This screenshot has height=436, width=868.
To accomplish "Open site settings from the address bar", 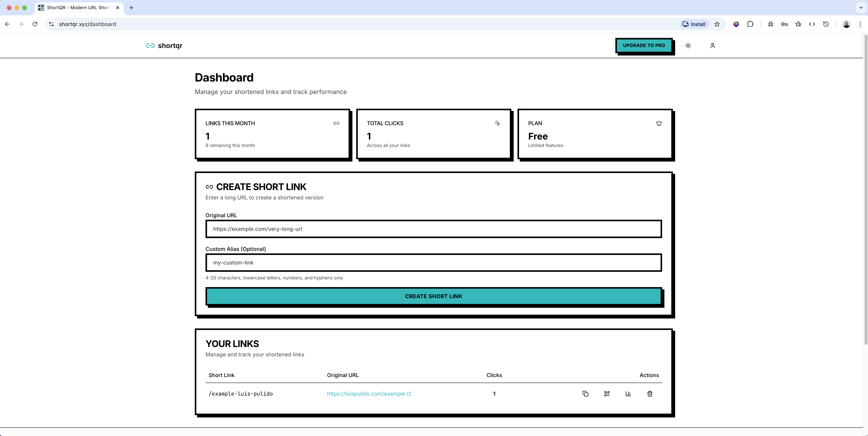I will [x=51, y=24].
